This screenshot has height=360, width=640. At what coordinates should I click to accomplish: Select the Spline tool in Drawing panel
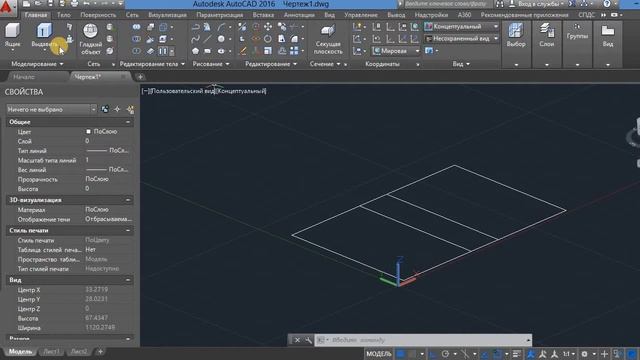click(x=196, y=39)
